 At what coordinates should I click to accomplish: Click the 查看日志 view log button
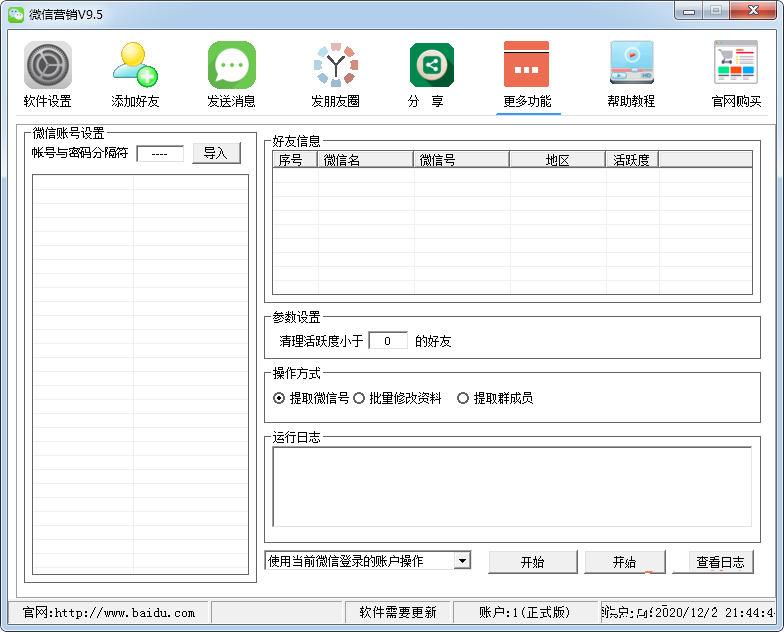[x=720, y=562]
